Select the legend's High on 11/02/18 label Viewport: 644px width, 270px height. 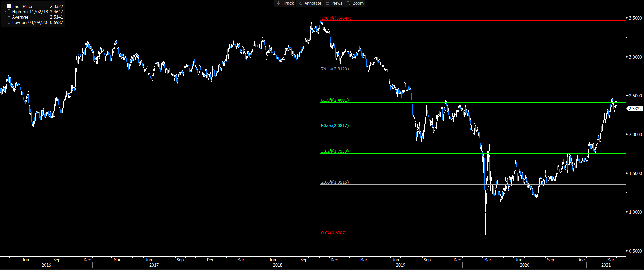(x=30, y=12)
